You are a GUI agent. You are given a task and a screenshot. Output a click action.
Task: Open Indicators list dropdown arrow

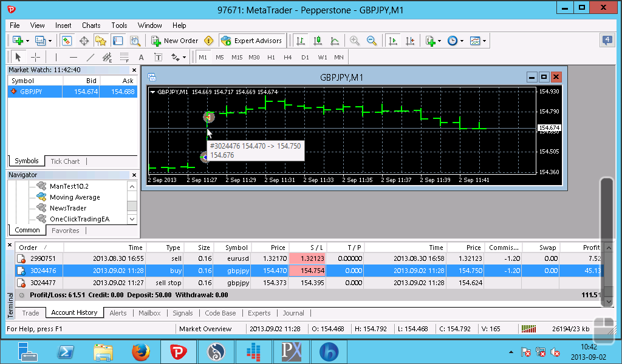click(440, 41)
